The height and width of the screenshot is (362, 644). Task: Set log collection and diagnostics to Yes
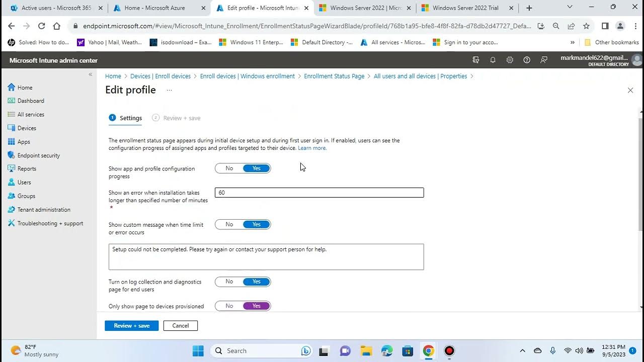(257, 282)
